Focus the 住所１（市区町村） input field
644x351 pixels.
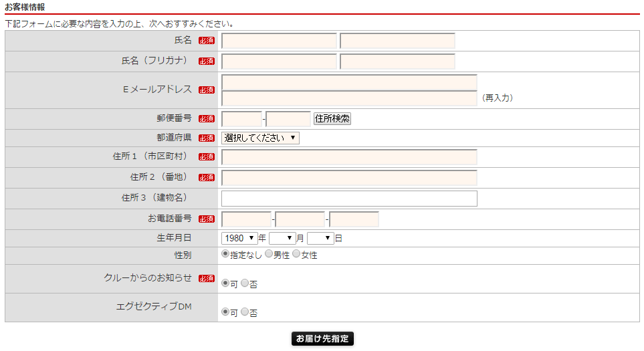(349, 157)
